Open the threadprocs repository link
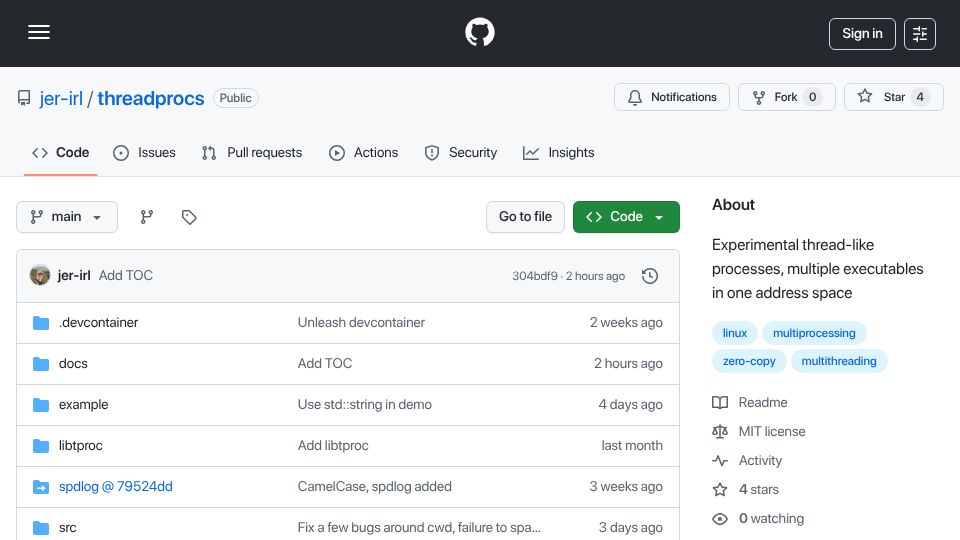The height and width of the screenshot is (540, 960). coord(151,98)
